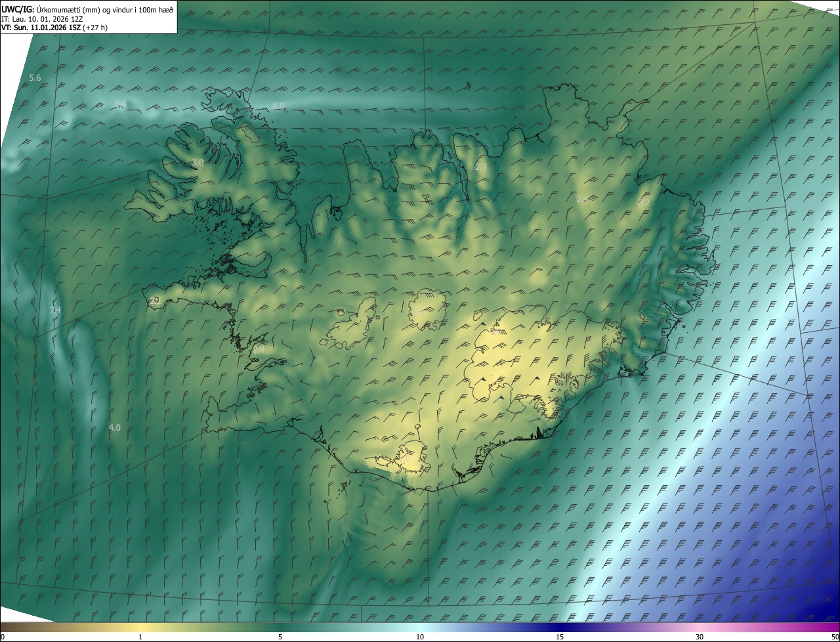840x642 pixels.
Task: Click the colorbar tick label "15"
Action: 560,637
